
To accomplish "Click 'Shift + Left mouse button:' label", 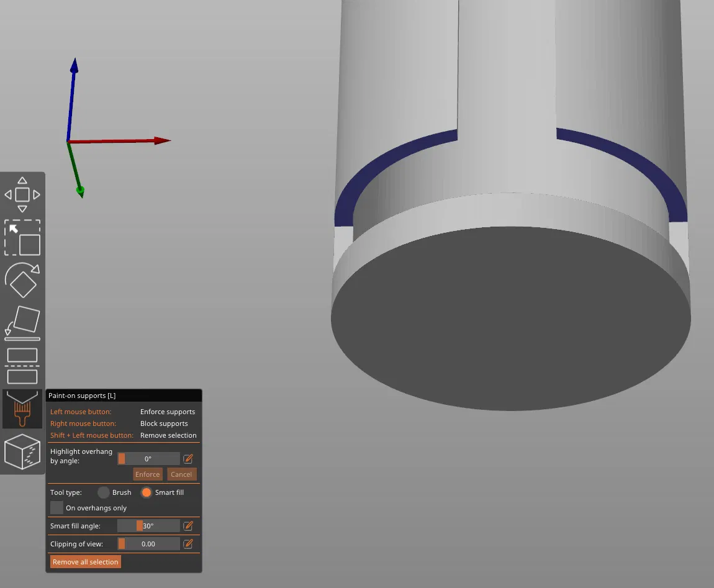I will coord(91,435).
